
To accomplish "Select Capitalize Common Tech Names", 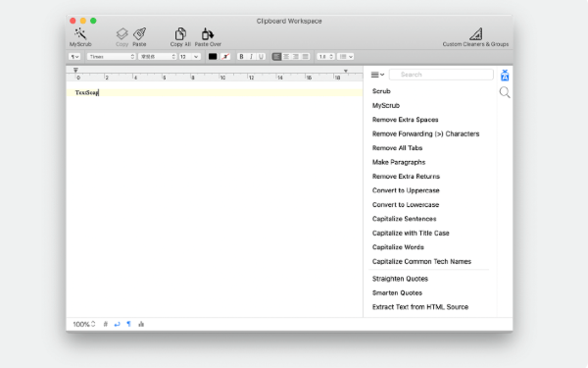I will [421, 262].
